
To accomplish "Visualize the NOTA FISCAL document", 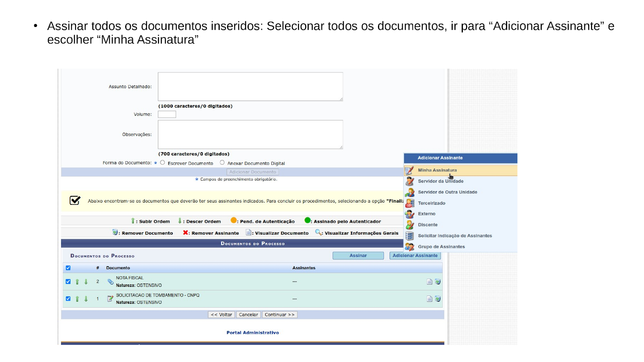I will [429, 282].
